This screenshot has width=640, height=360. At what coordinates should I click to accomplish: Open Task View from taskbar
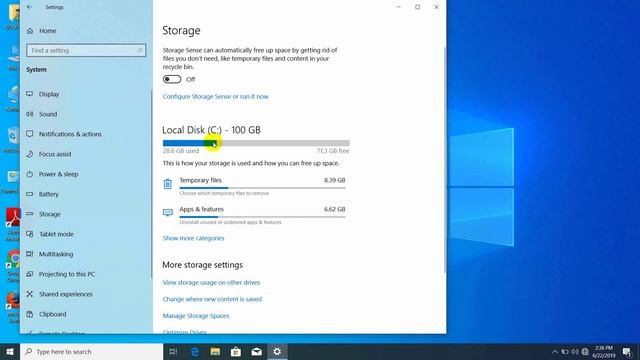pos(173,351)
